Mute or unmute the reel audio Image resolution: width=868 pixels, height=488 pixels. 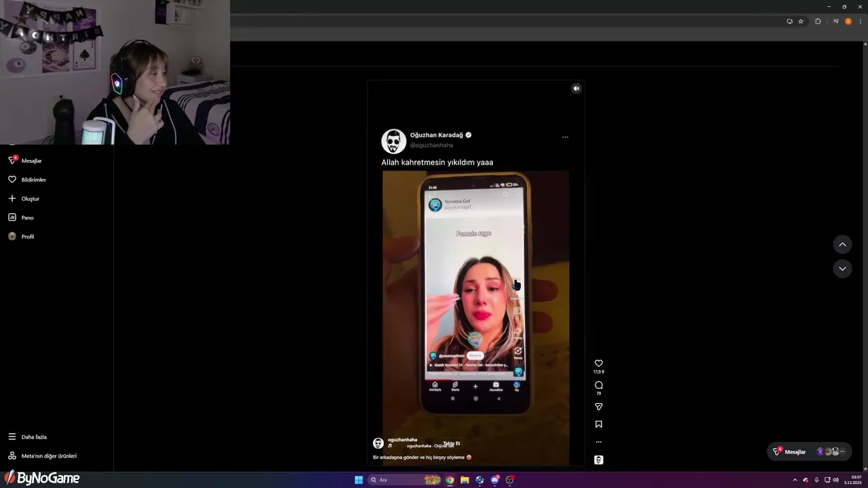[x=576, y=88]
